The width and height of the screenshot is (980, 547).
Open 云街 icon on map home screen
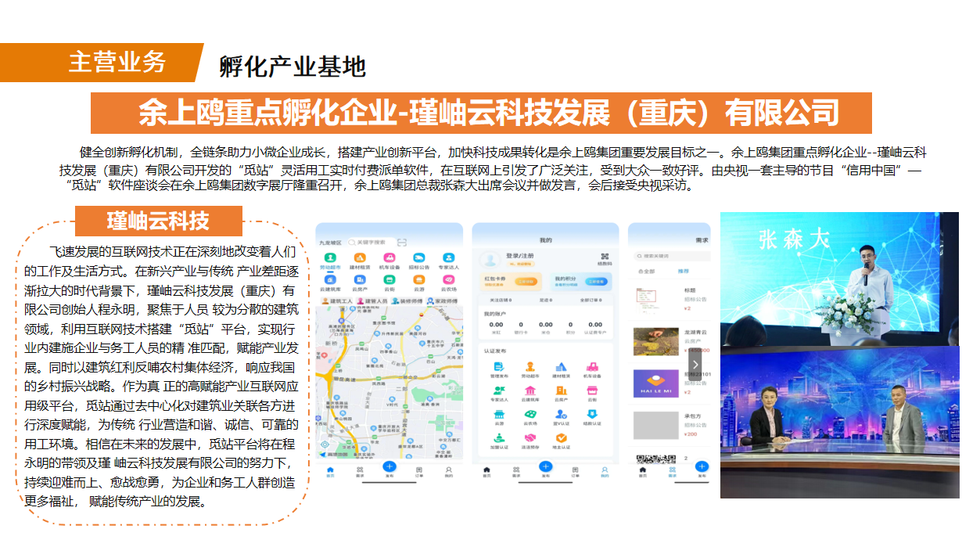point(389,279)
